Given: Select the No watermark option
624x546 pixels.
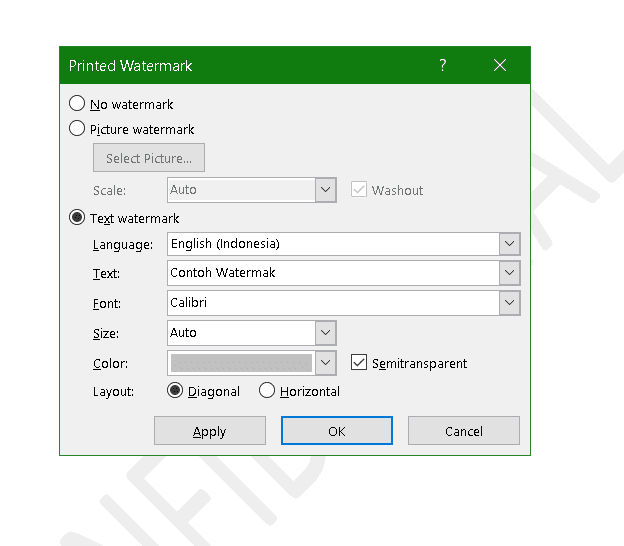Looking at the screenshot, I should 77,103.
